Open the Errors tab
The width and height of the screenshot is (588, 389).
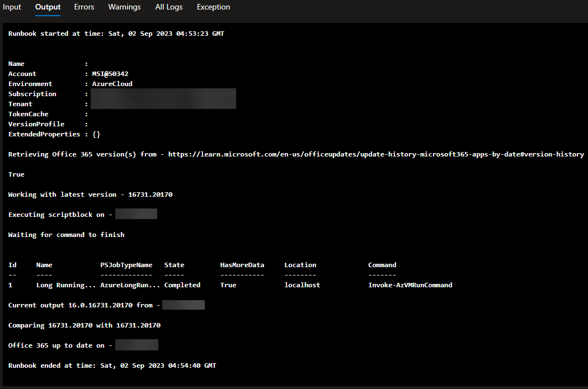(x=84, y=7)
